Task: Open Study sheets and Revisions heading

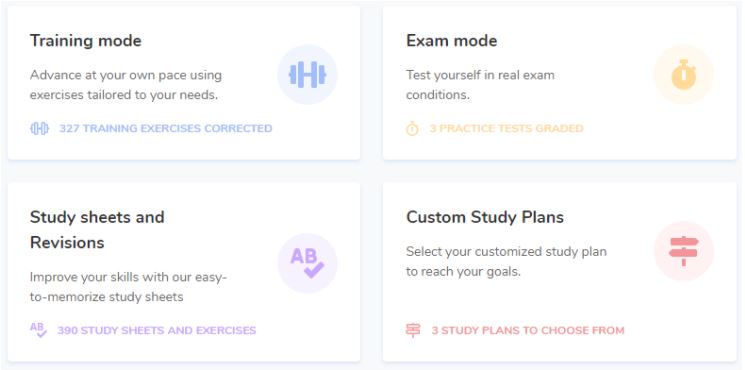Action: [x=97, y=230]
